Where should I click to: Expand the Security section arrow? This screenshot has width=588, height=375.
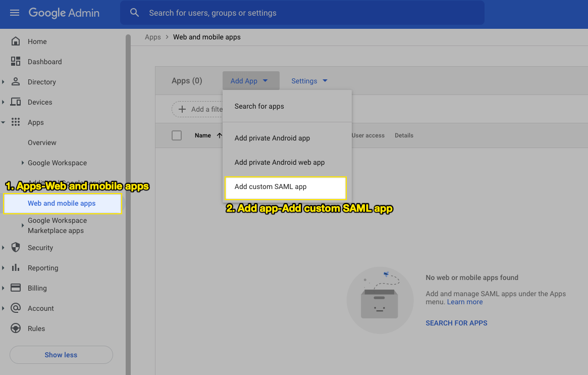tap(4, 247)
